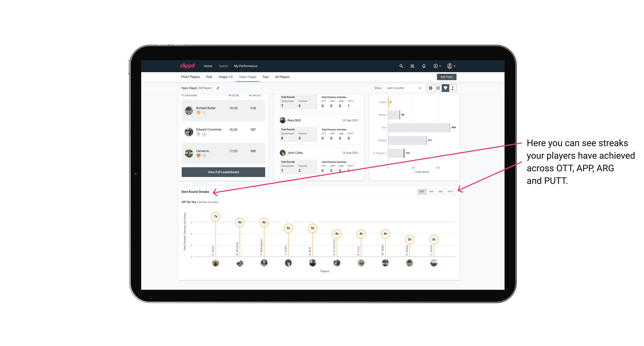Image resolution: width=644 pixels, height=346 pixels.
Task: Click the ARG streak filter icon
Action: click(441, 191)
